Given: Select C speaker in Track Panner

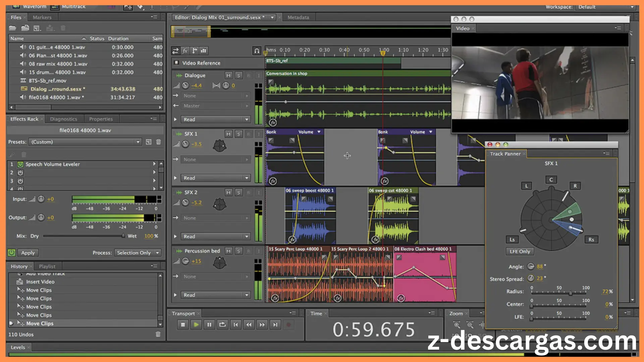Looking at the screenshot, I should [x=551, y=180].
